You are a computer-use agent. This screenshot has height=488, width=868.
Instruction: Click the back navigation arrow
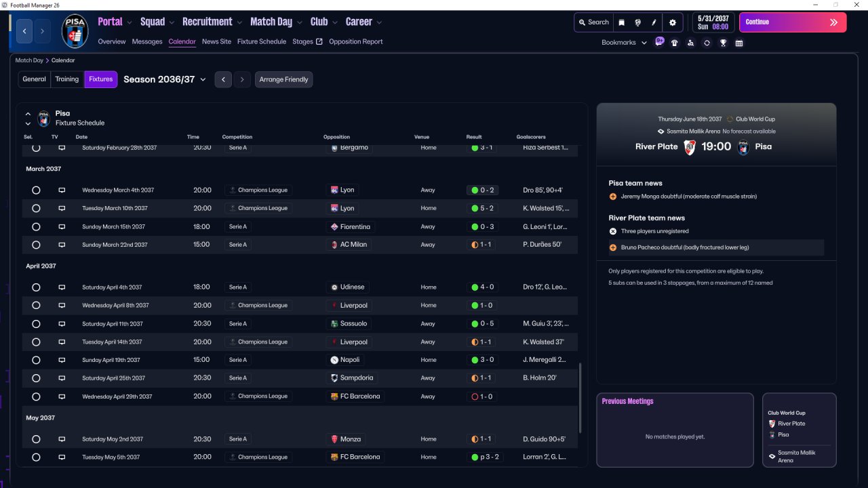(25, 31)
